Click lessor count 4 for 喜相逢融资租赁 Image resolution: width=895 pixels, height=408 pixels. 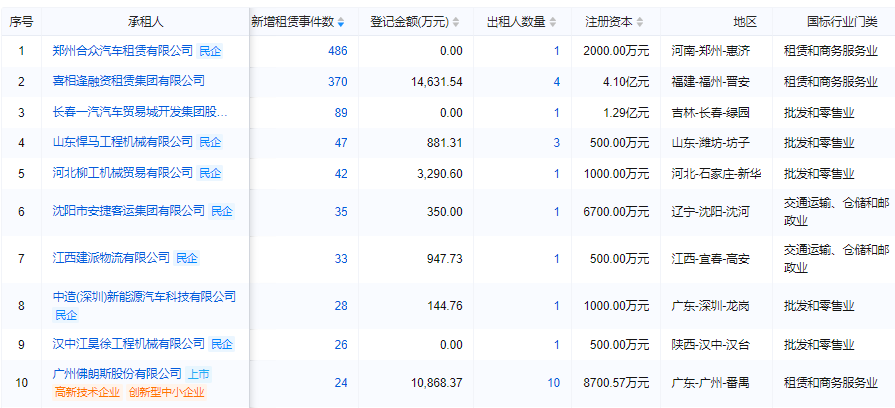[557, 82]
